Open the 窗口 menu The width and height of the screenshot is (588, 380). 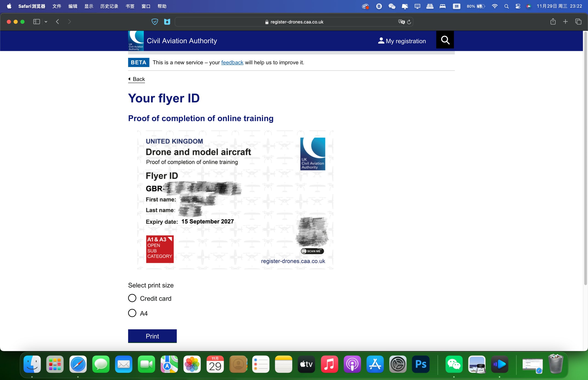point(146,6)
